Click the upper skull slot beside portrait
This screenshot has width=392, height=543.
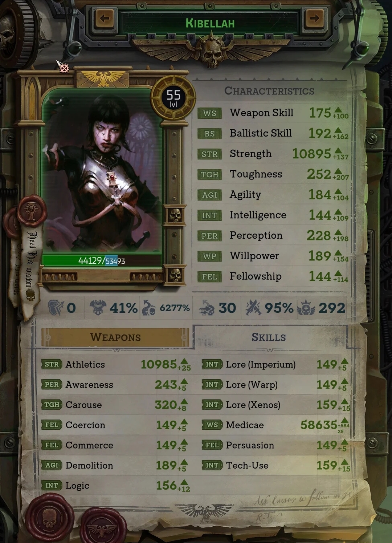[175, 215]
